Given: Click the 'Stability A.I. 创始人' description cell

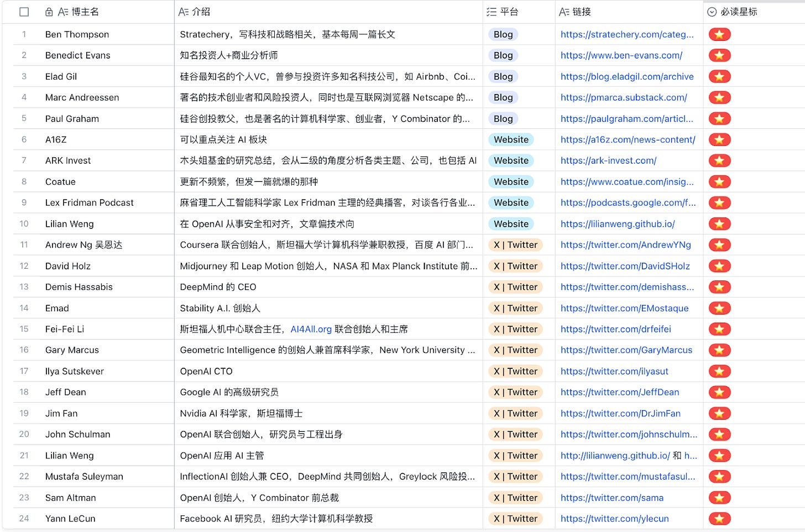Looking at the screenshot, I should (x=329, y=308).
